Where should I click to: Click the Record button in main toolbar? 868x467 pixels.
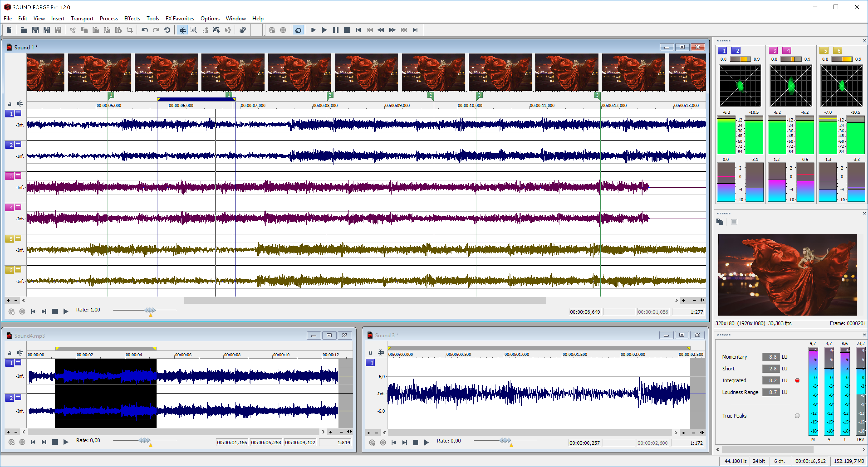point(283,30)
